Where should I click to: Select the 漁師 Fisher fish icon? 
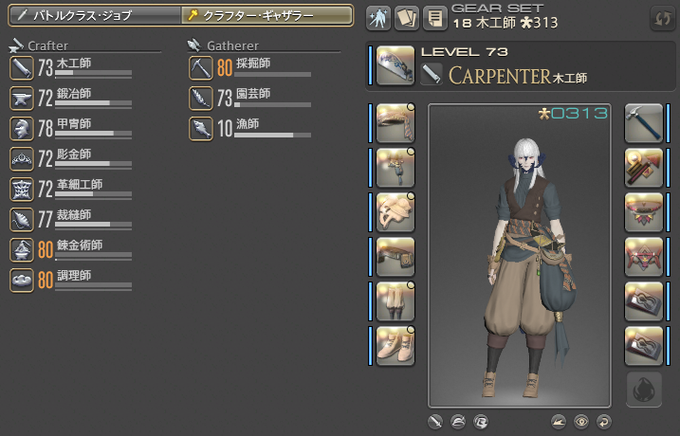201,128
